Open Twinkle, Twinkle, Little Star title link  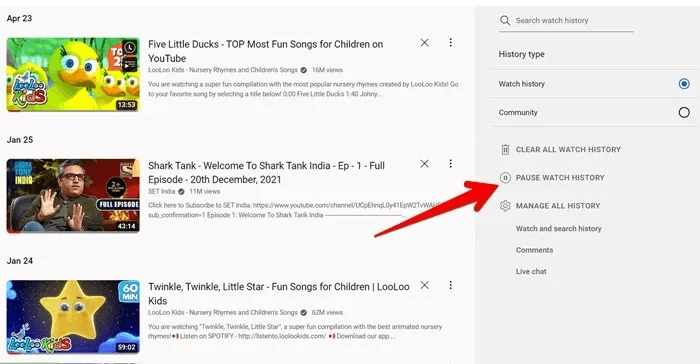(x=279, y=294)
